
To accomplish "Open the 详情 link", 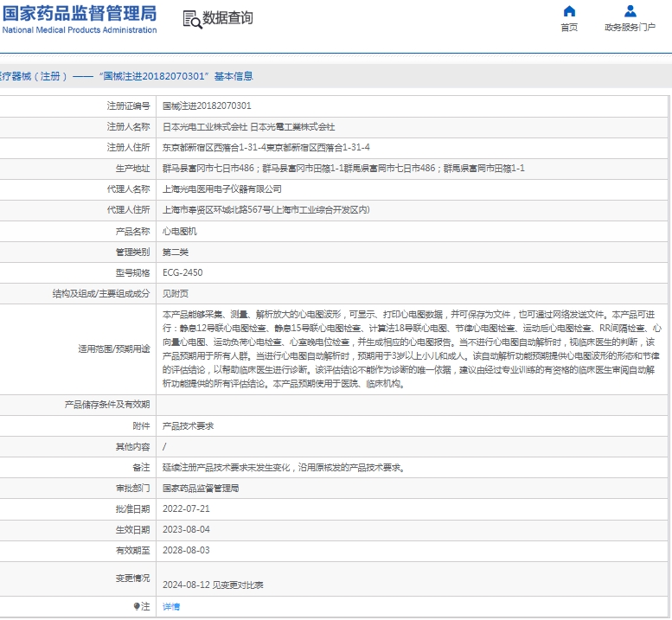I will [x=171, y=606].
